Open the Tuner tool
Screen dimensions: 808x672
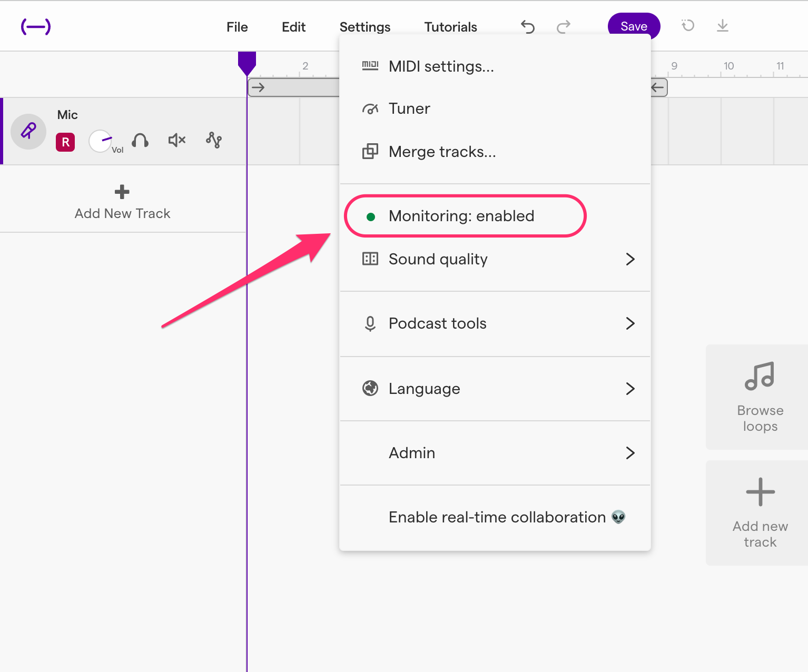coord(409,108)
